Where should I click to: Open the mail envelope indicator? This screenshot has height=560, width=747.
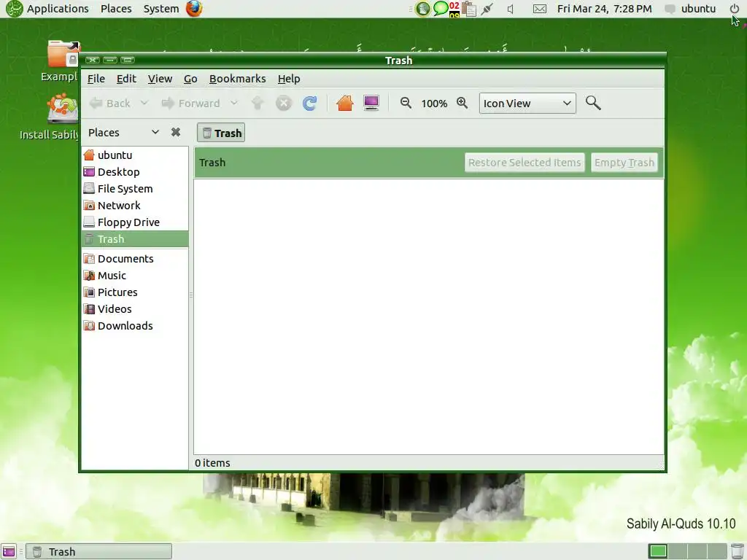pos(539,9)
